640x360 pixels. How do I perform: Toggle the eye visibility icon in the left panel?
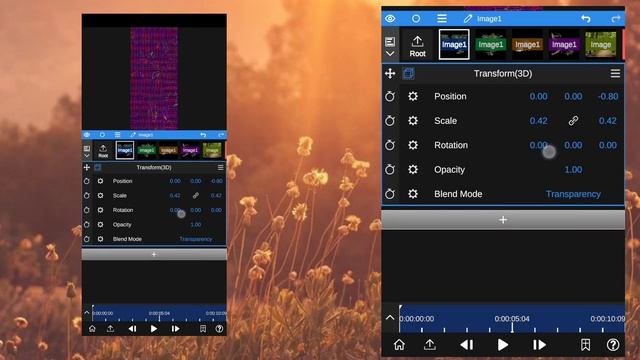87,135
